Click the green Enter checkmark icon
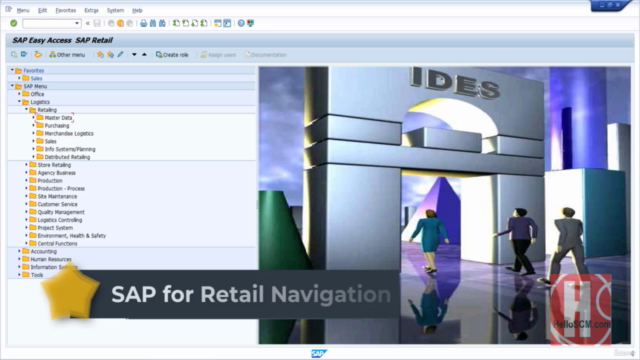The width and height of the screenshot is (640, 360). tap(13, 23)
